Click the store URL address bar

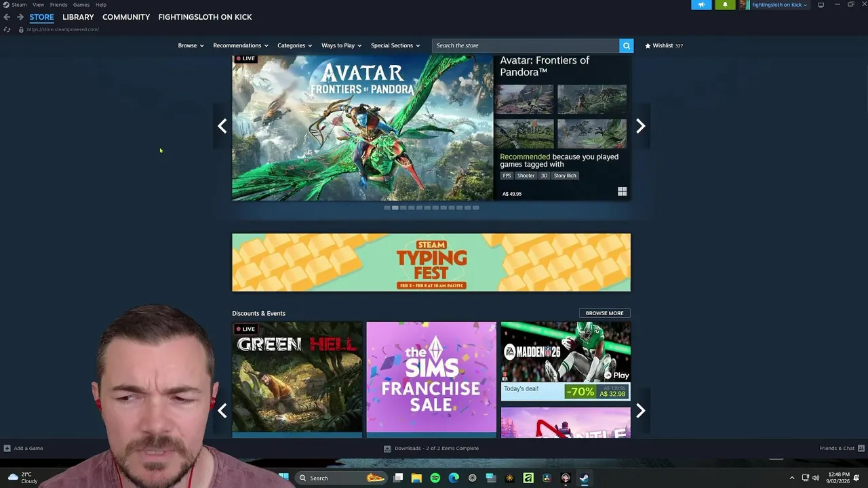[x=62, y=29]
